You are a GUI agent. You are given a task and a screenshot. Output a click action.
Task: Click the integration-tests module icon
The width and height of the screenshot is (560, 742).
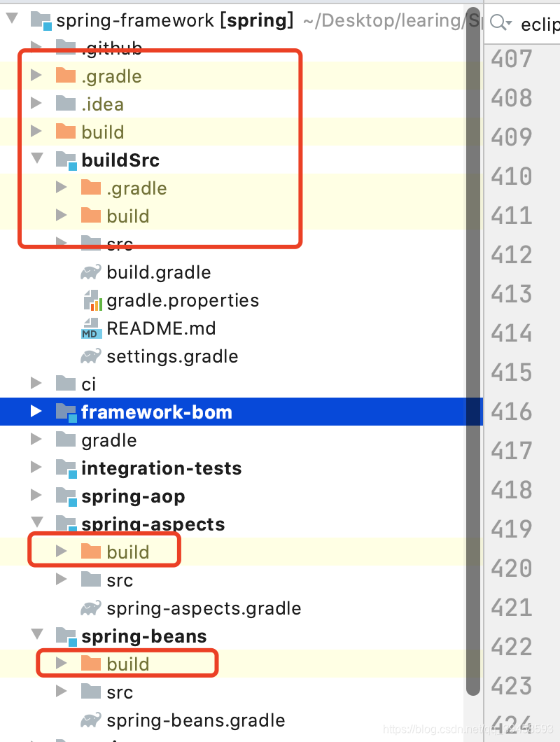[x=66, y=468]
